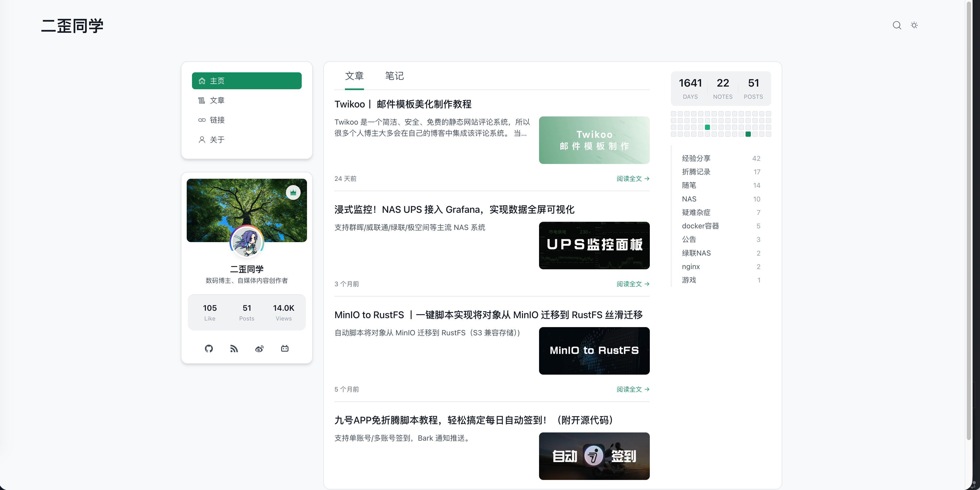The width and height of the screenshot is (980, 490).
Task: Select 文章 in the left navigation
Action: click(x=218, y=100)
